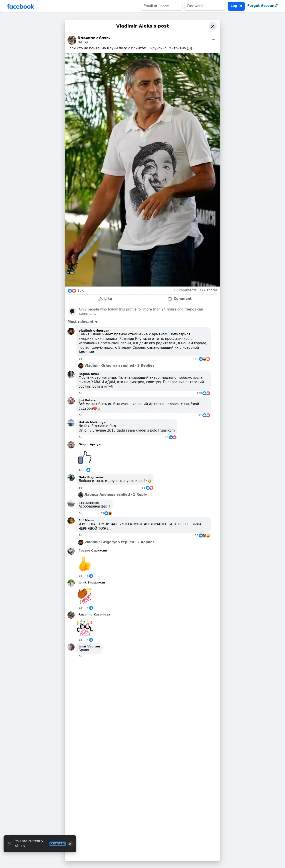
Task: Open the 15K post reactions list
Action: pos(76,291)
